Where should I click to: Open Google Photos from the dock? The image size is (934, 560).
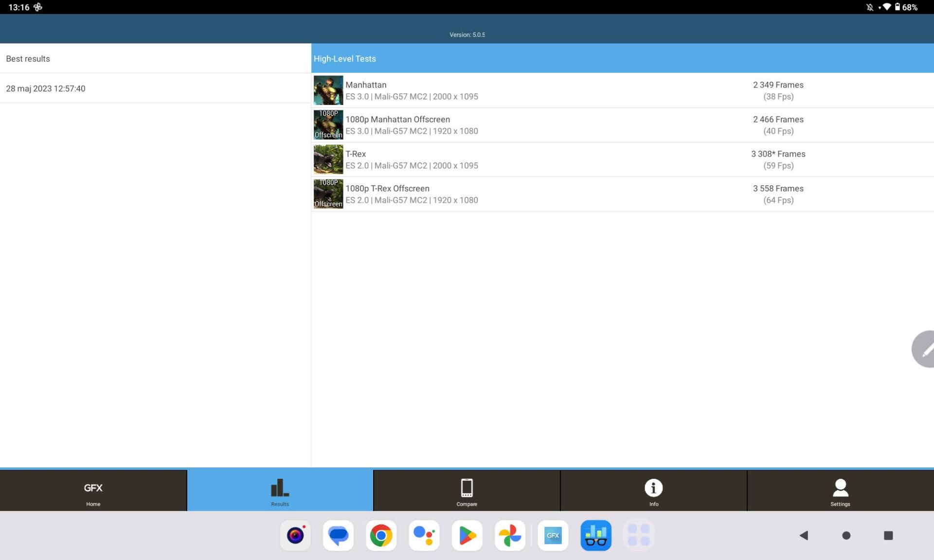pos(510,535)
